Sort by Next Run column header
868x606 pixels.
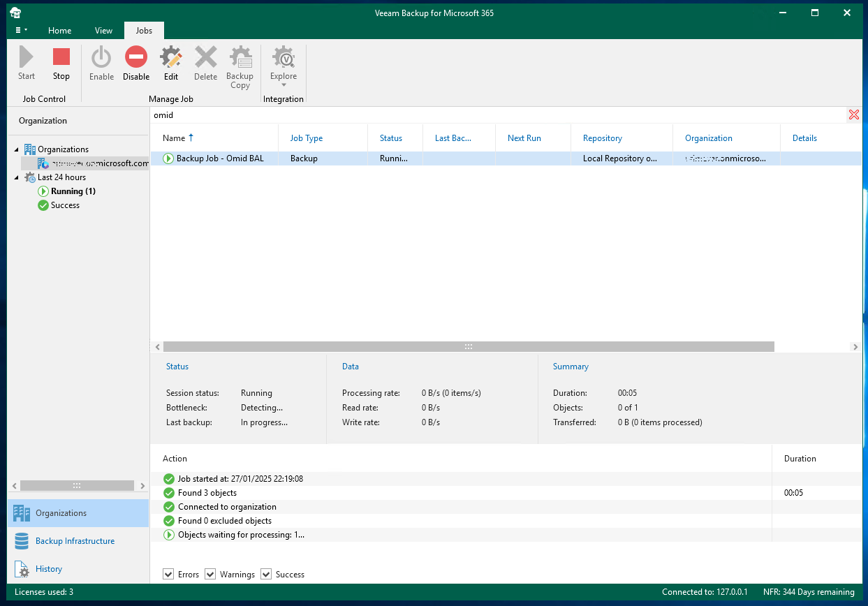point(534,138)
